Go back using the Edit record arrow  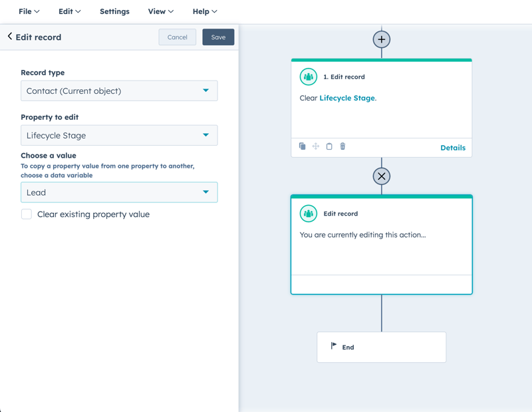point(10,37)
